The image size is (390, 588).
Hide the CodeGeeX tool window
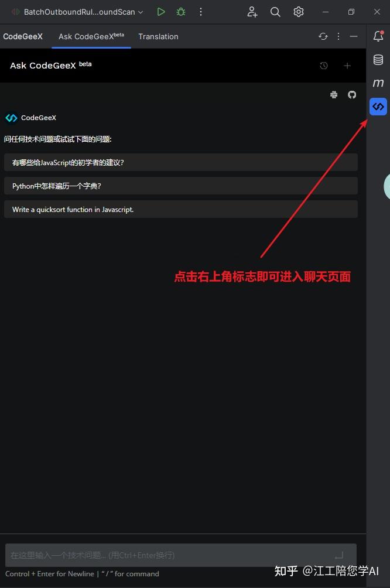354,36
